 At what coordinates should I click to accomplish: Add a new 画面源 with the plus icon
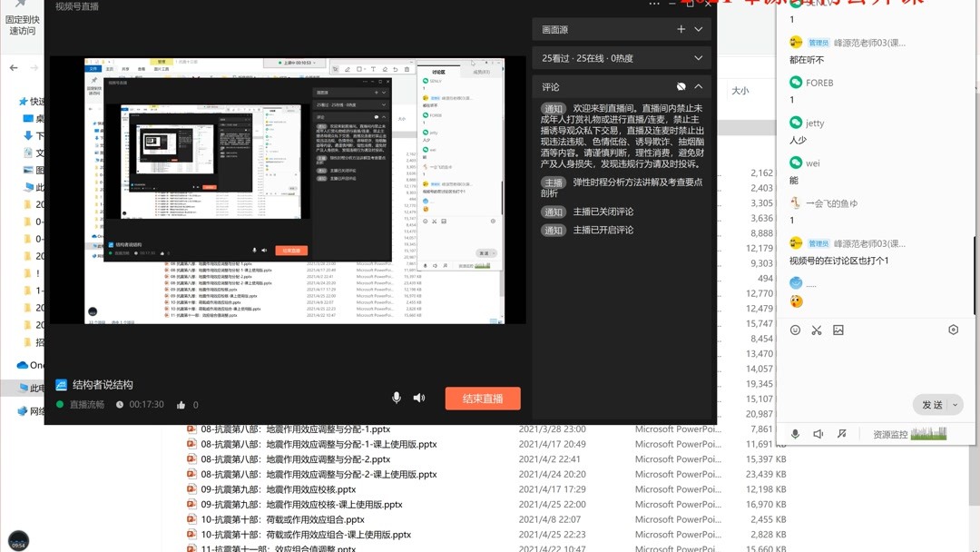680,29
